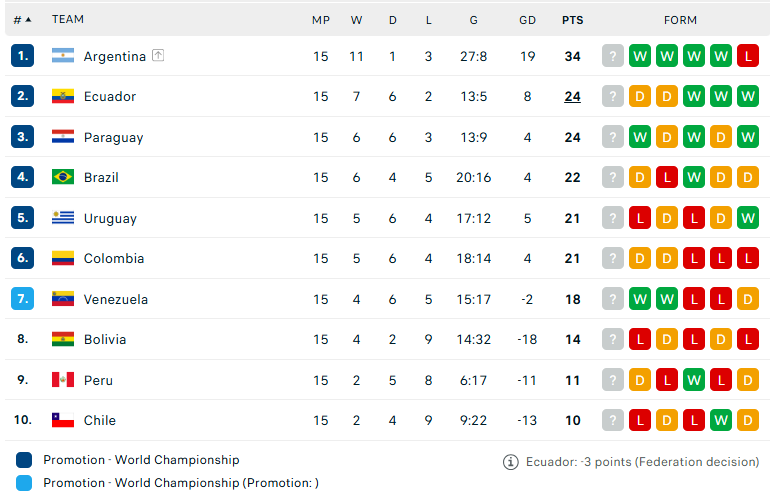Image resolution: width=770 pixels, height=496 pixels.
Task: Click Uruguay's green W form badge
Action: point(747,218)
